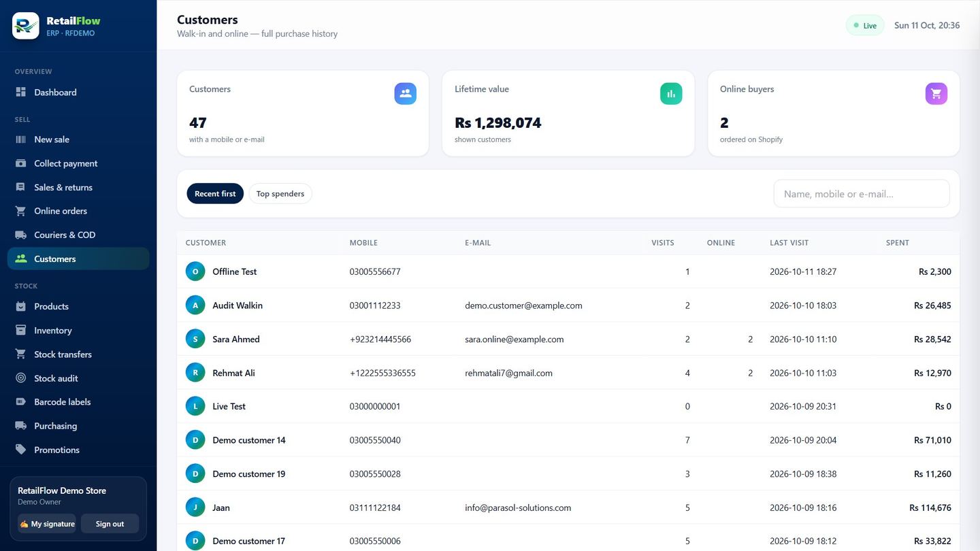Click the Products box icon
The image size is (980, 551).
point(21,306)
